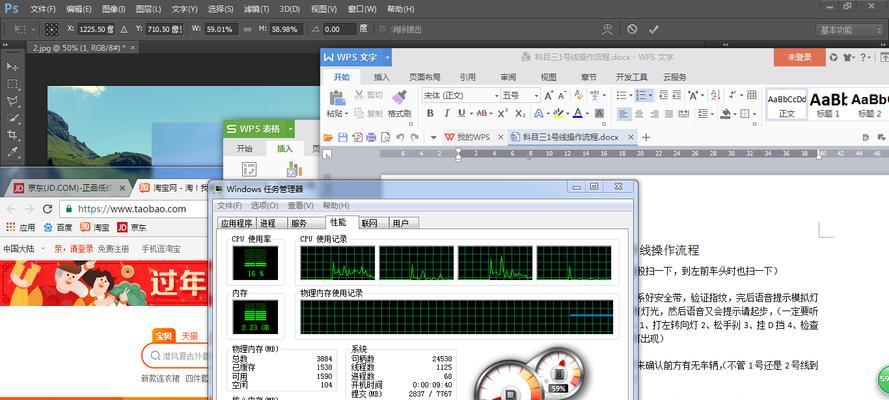Image resolution: width=889 pixels, height=400 pixels.
Task: Switch to the 页面布局 ribbon tab in WPS Writer
Action: [425, 77]
